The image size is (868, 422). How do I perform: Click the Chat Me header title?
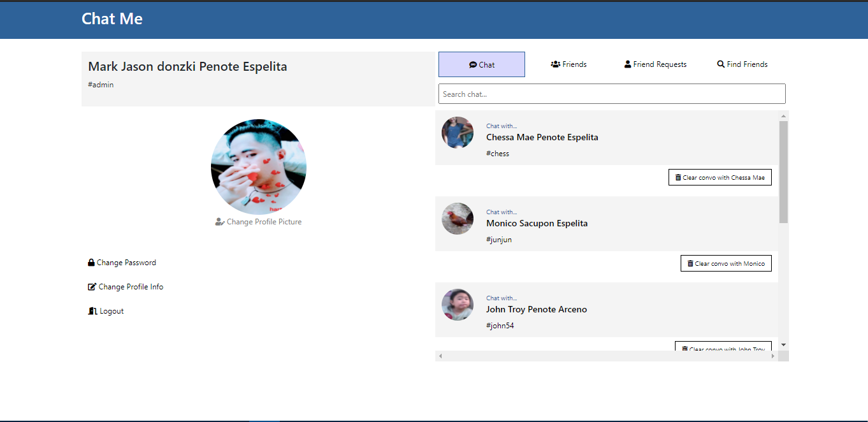pyautogui.click(x=112, y=19)
